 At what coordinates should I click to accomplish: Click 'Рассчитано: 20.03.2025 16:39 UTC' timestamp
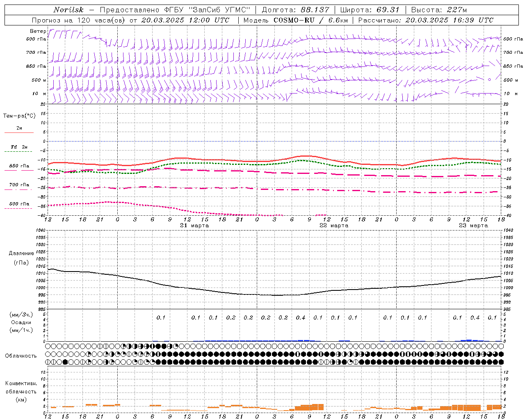[x=426, y=20]
